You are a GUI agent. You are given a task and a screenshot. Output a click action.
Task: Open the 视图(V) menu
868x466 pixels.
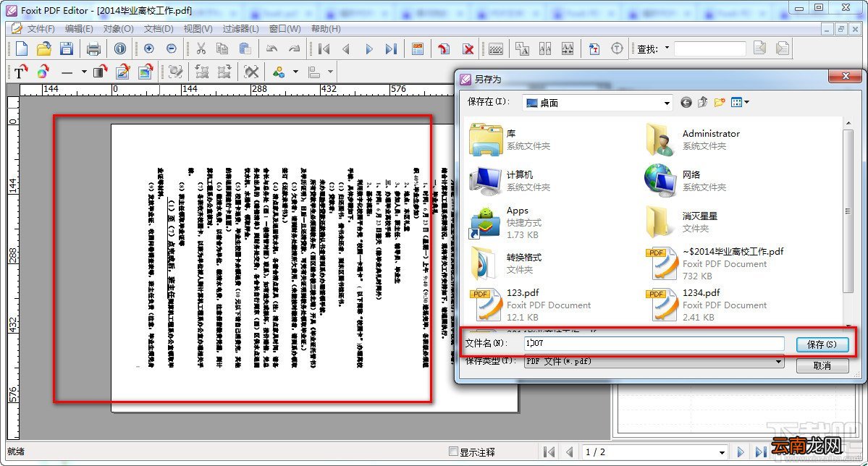coord(198,29)
